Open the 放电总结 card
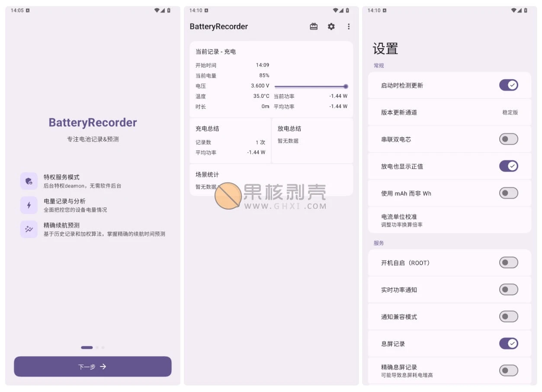Viewport: 542px width, 392px height. (x=312, y=141)
